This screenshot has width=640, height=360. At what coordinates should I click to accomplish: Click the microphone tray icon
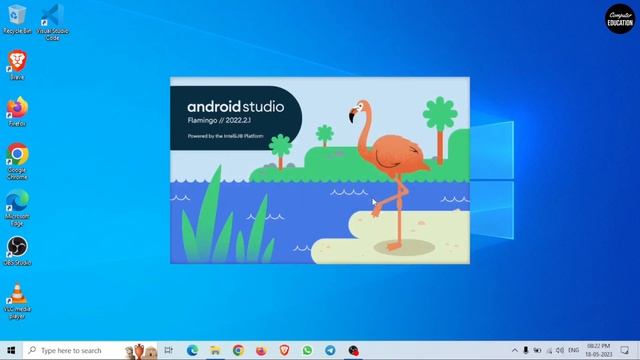(x=526, y=350)
